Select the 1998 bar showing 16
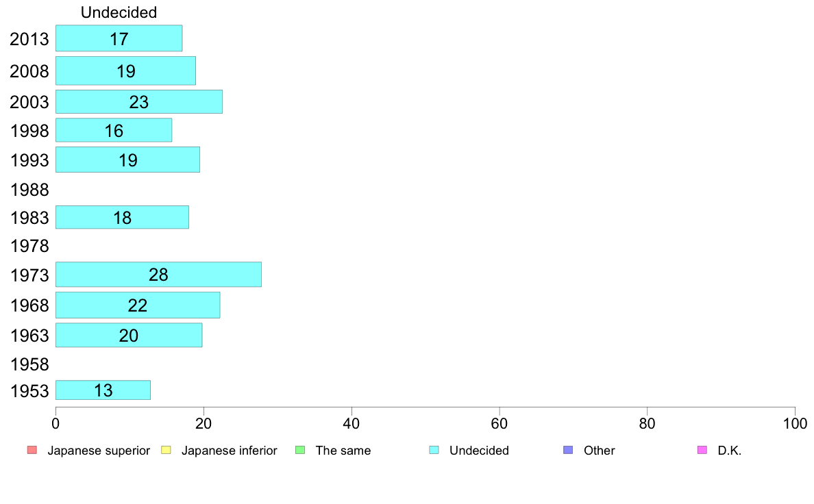814x504 pixels. point(114,130)
